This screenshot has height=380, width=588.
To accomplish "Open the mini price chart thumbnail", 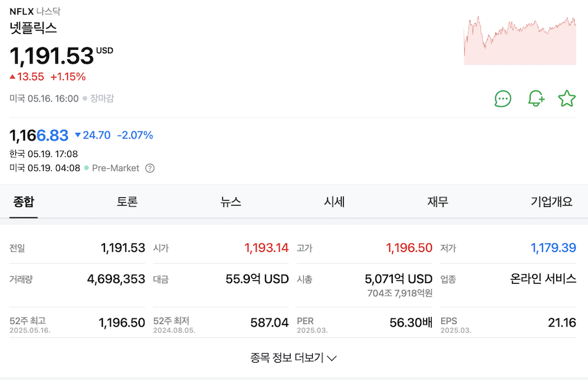I will point(520,41).
